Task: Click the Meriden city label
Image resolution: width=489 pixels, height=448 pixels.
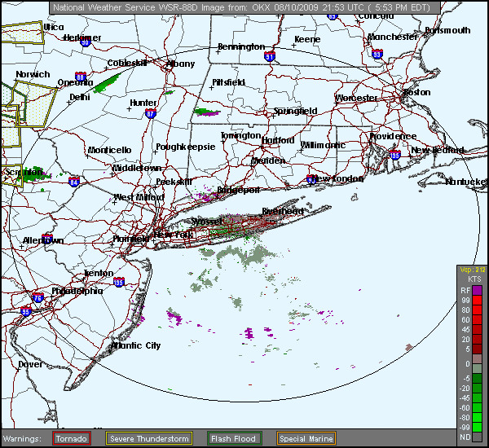Action: pos(268,160)
